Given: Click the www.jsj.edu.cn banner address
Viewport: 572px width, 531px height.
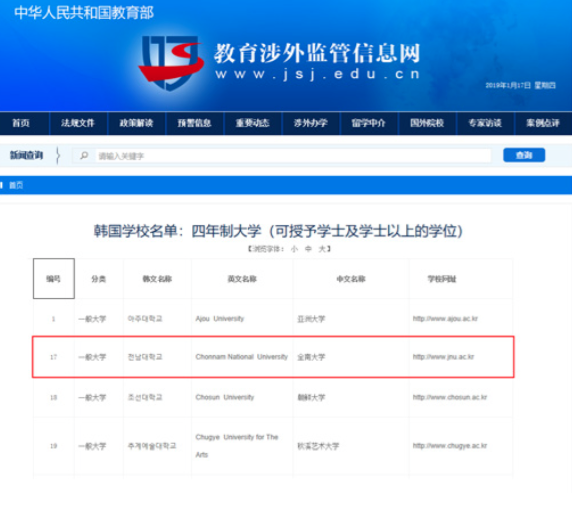Looking at the screenshot, I should click(317, 74).
